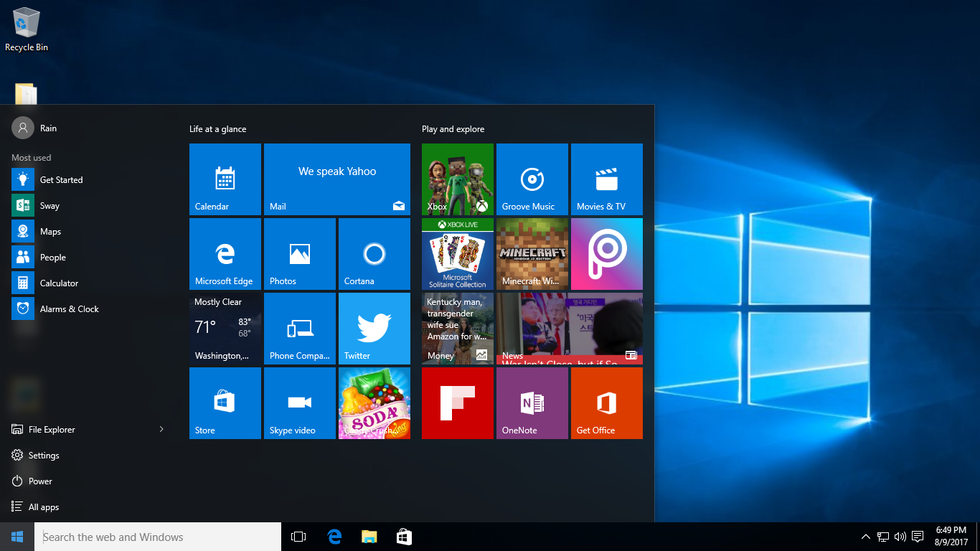
Task: Open the Photos tile
Action: (x=300, y=254)
